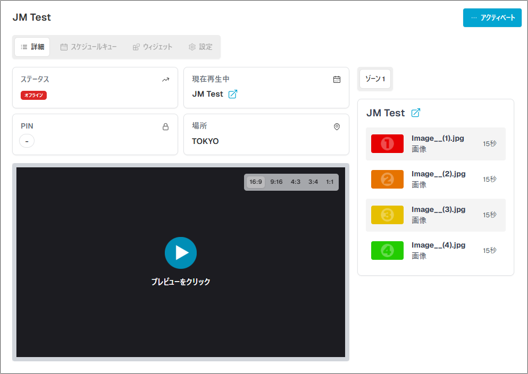Select the 1:1 aspect ratio

[x=330, y=182]
